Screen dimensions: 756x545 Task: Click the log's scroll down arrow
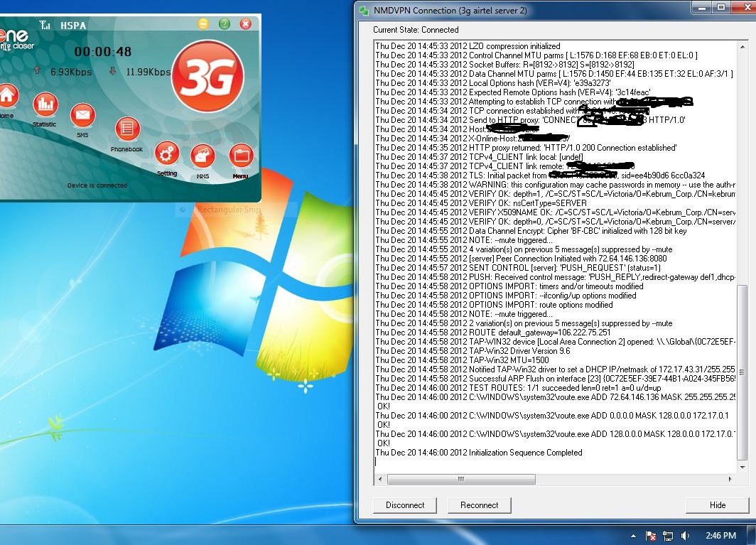742,468
